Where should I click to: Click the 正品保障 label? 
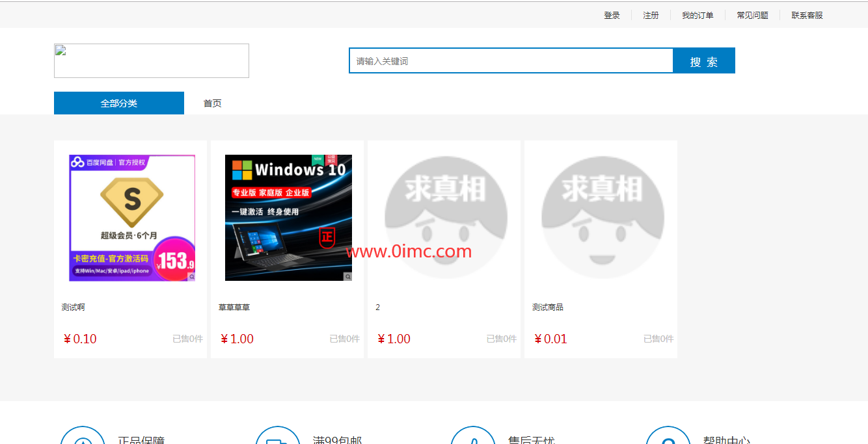(x=141, y=440)
